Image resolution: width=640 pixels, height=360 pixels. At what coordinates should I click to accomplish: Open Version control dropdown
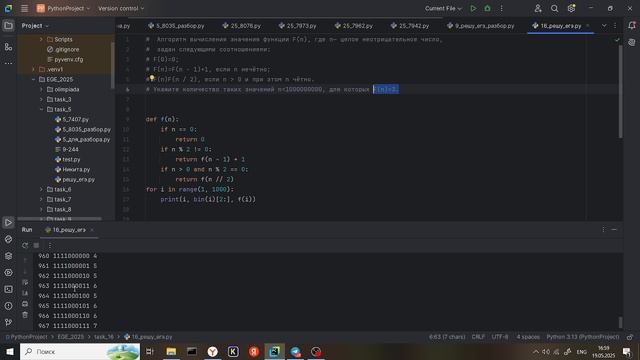coord(121,8)
